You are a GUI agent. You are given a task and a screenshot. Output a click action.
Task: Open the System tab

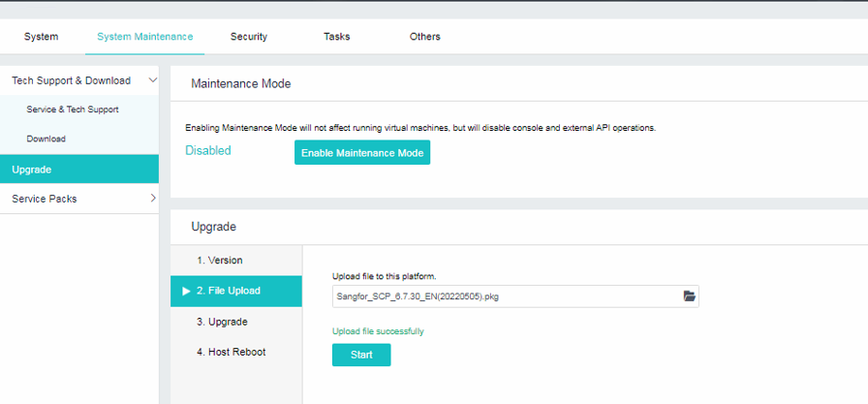(41, 37)
